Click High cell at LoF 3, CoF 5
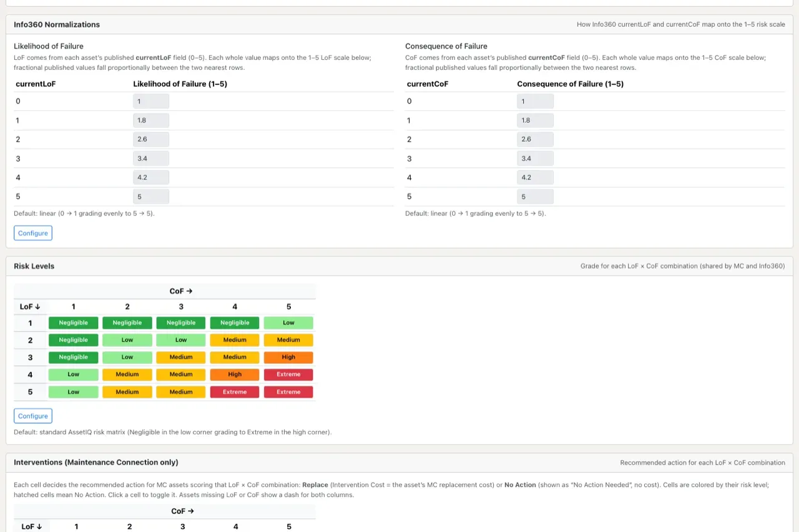This screenshot has height=532, width=799. pos(288,357)
